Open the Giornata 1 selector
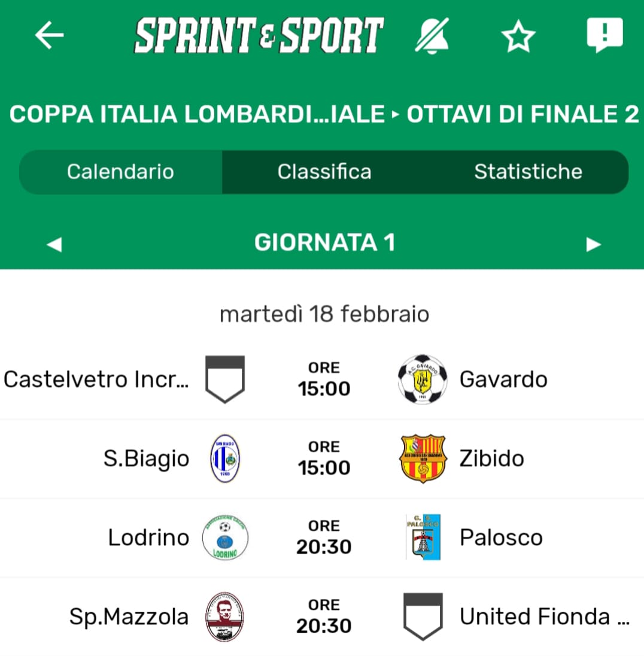644x656 pixels. (324, 243)
